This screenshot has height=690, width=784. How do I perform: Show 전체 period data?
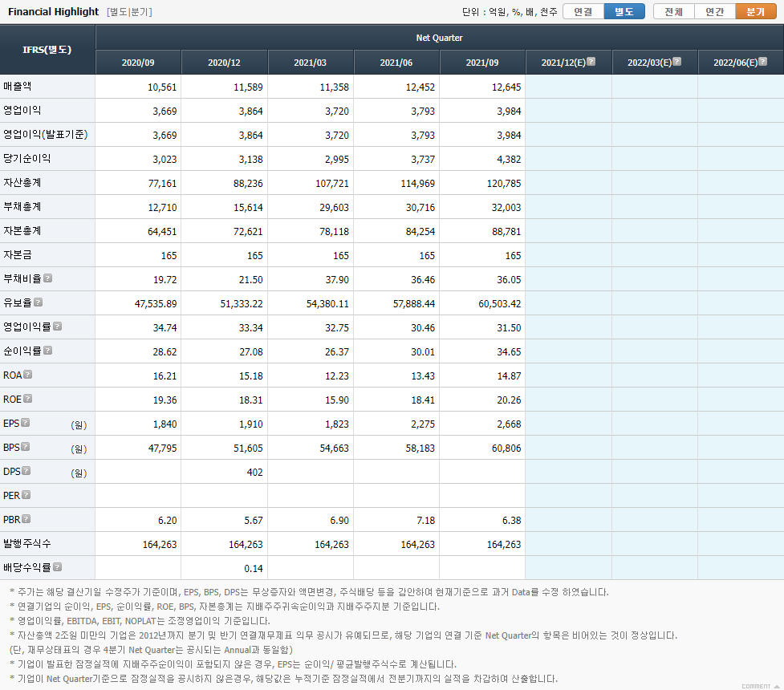[673, 11]
